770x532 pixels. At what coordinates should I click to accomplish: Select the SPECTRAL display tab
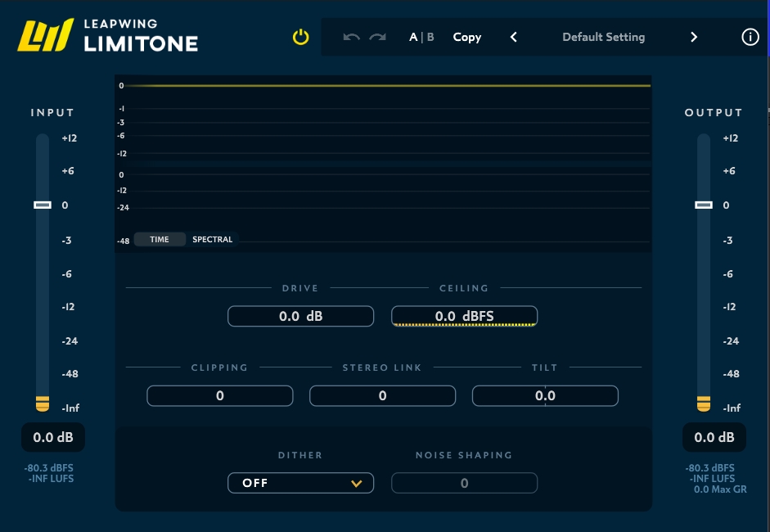pyautogui.click(x=212, y=239)
